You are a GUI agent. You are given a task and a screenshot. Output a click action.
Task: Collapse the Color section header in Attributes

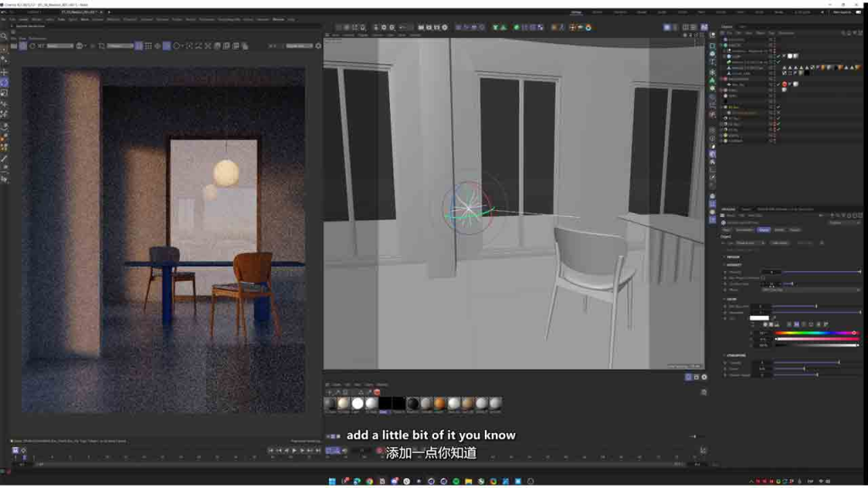click(x=731, y=299)
